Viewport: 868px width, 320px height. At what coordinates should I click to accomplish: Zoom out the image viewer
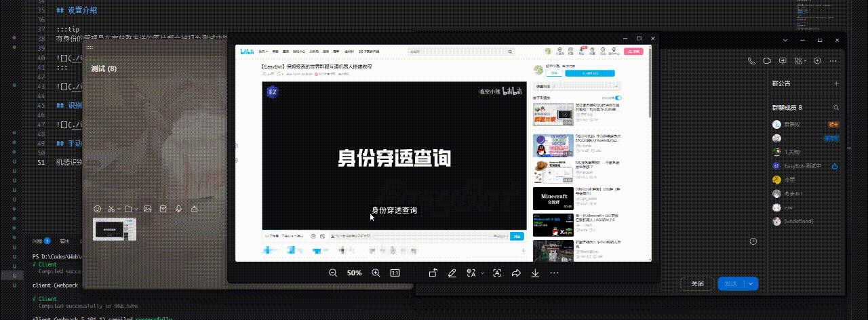(333, 273)
